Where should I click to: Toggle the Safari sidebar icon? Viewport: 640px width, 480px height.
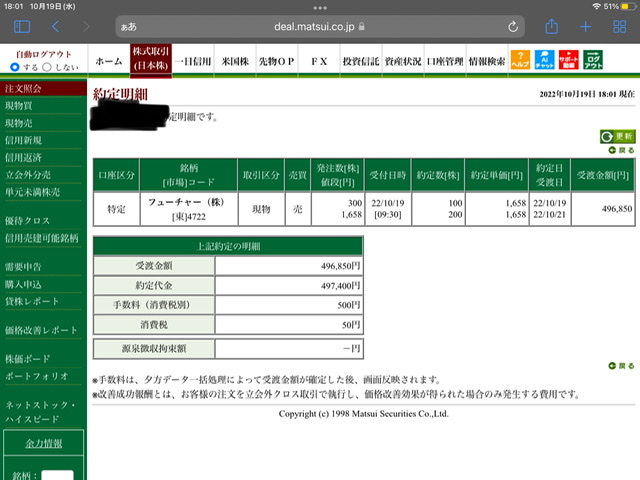pos(22,27)
